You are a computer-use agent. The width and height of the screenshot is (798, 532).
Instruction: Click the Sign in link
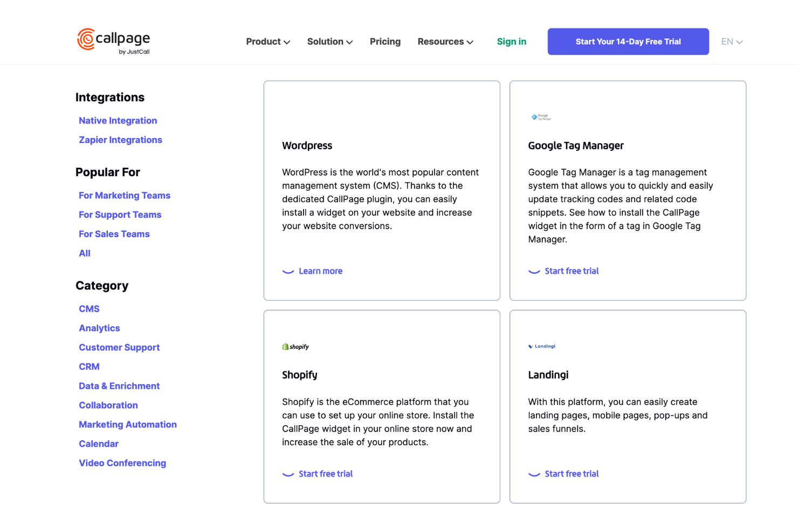511,42
